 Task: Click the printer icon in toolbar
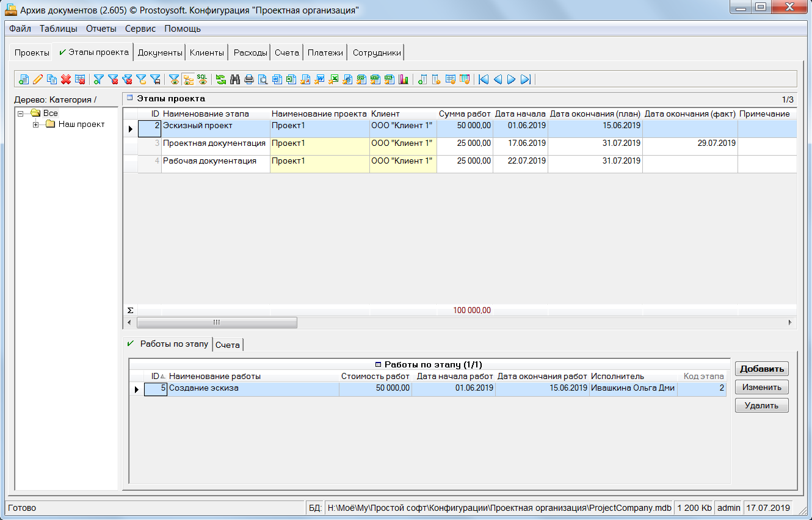click(x=248, y=79)
